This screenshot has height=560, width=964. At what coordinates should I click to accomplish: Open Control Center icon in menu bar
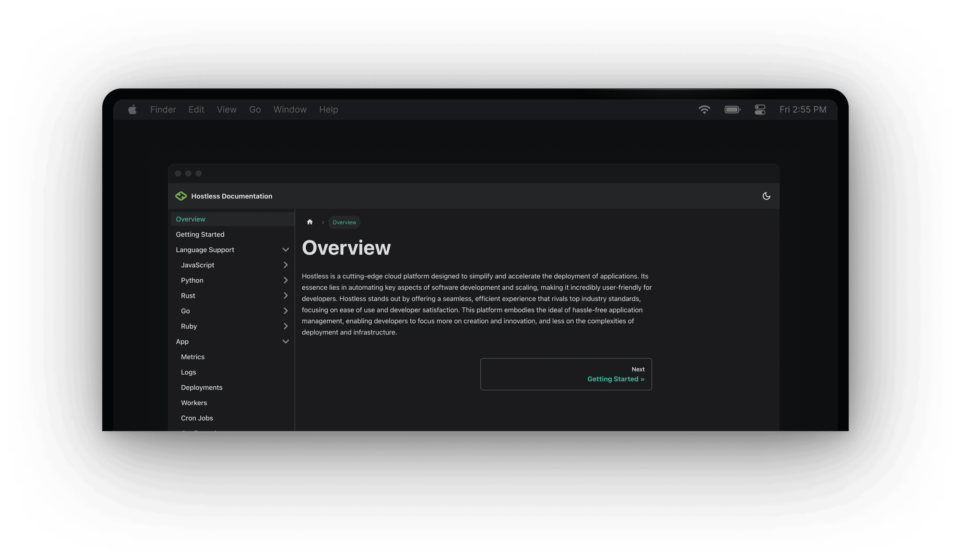click(x=760, y=110)
